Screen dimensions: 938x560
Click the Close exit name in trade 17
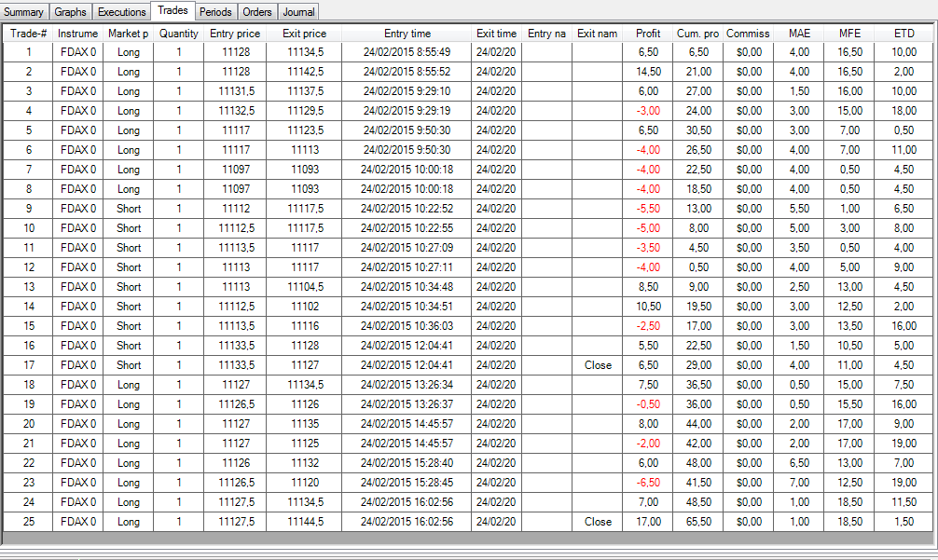point(597,365)
